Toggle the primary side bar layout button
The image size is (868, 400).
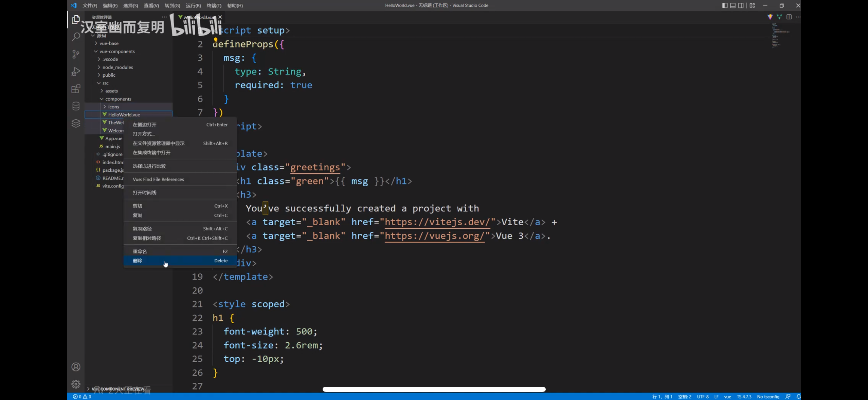click(x=725, y=5)
